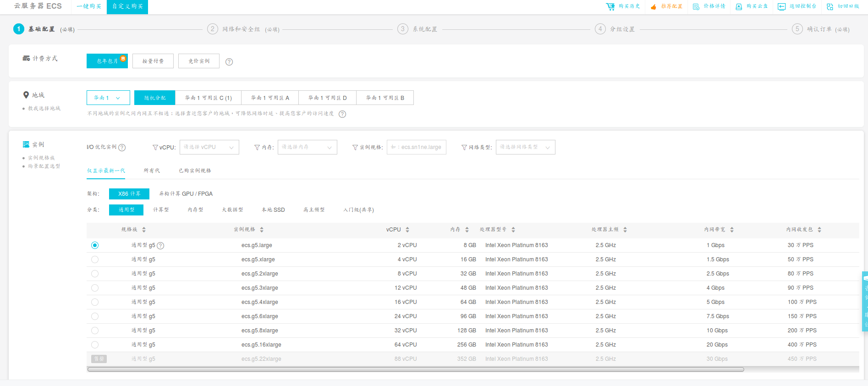Click sort arrows on 处理器主频 column
This screenshot has height=386, width=868.
click(625, 230)
